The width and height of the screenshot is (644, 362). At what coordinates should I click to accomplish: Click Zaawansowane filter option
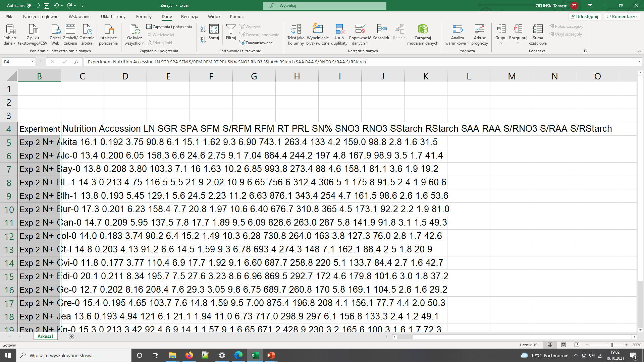click(256, 43)
